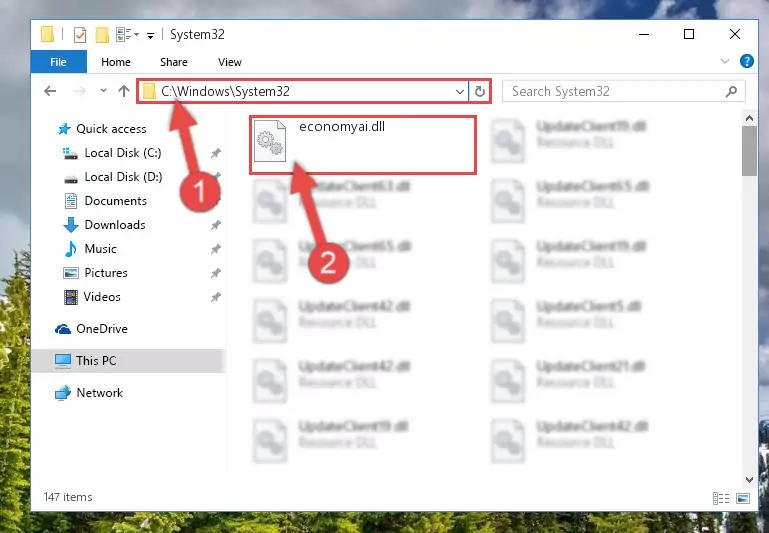This screenshot has width=769, height=533.
Task: Switch to the View ribbon tab
Action: point(229,62)
